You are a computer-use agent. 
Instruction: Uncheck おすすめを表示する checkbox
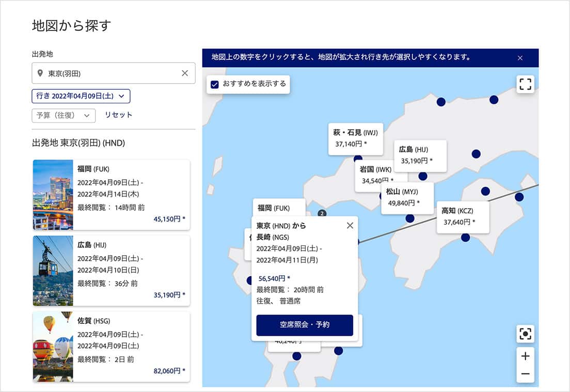coord(215,84)
